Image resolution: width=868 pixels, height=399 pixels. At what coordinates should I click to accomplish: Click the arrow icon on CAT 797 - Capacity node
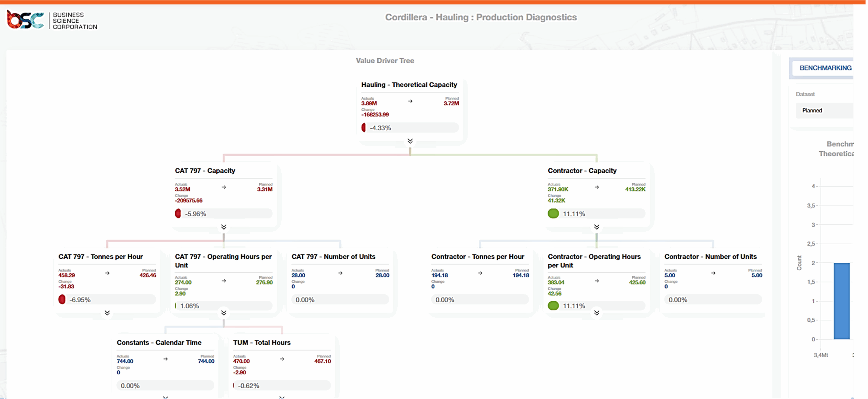coord(224,187)
